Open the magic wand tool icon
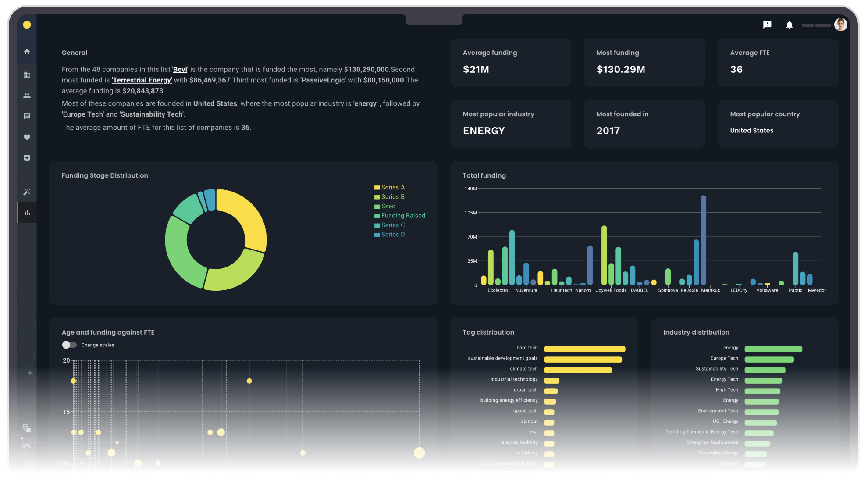 pos(27,192)
